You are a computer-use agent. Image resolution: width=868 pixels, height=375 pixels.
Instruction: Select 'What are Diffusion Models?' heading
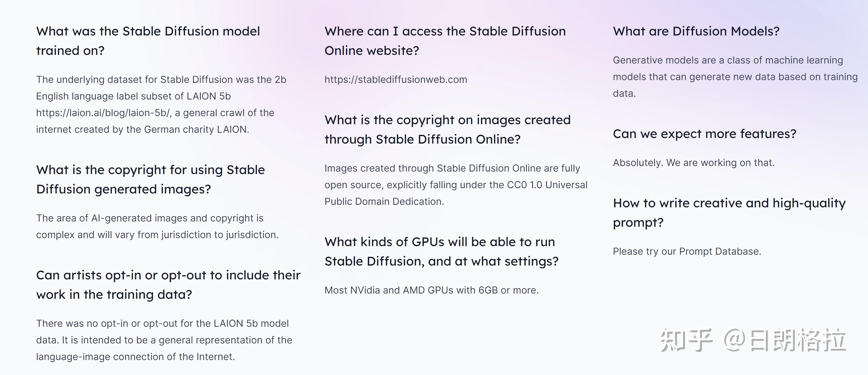pyautogui.click(x=696, y=31)
